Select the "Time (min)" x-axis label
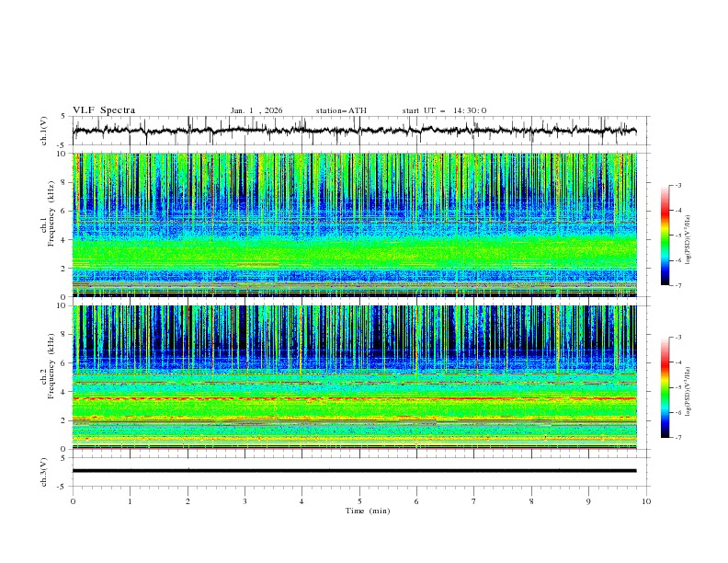This screenshot has height=563, width=728. [368, 511]
